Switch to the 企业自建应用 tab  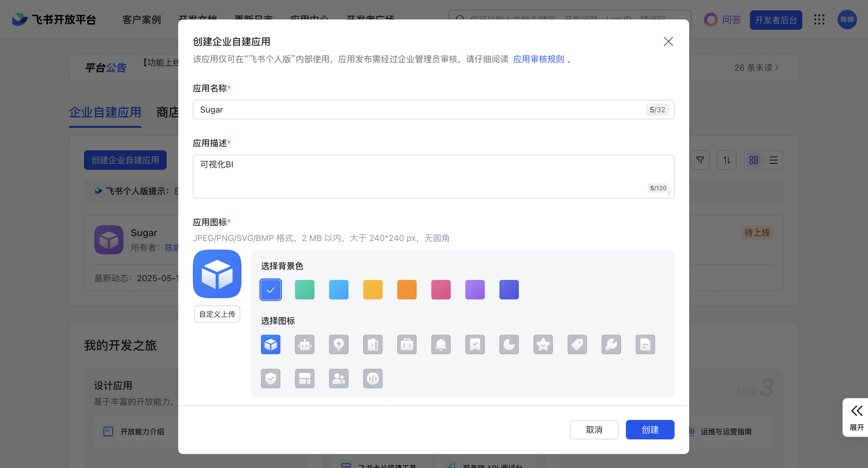pos(105,113)
